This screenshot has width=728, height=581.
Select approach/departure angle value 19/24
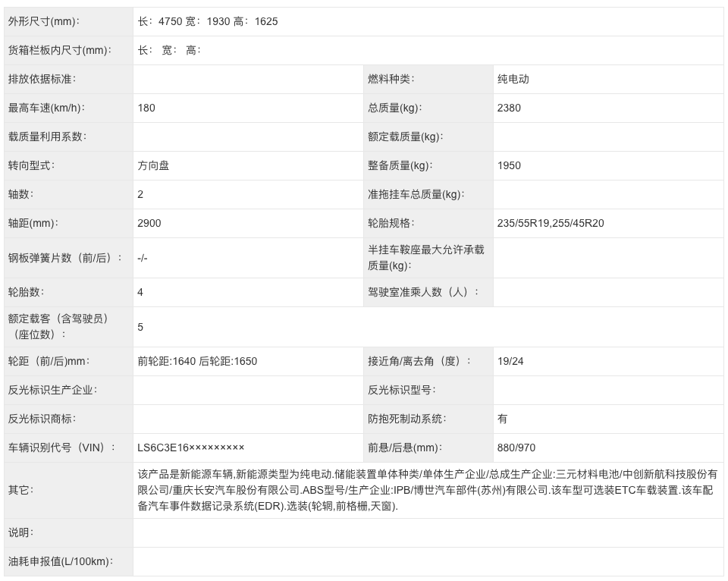pyautogui.click(x=510, y=361)
